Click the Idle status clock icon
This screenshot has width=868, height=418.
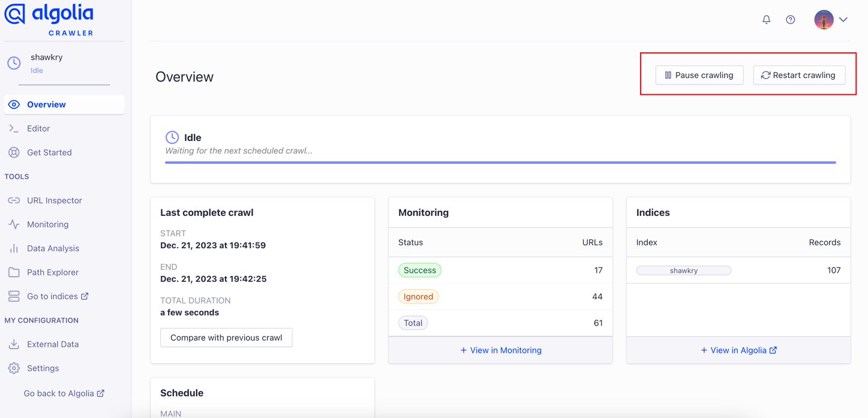tap(172, 137)
